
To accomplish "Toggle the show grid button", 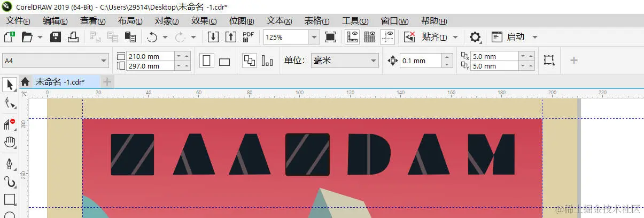I will coord(370,37).
